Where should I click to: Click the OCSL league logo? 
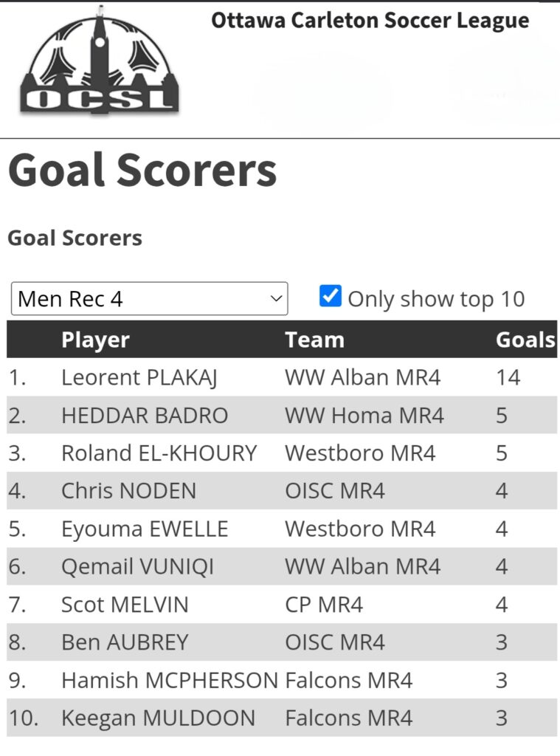[100, 61]
